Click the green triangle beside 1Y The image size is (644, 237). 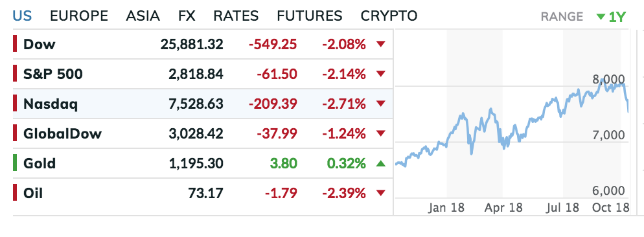601,17
